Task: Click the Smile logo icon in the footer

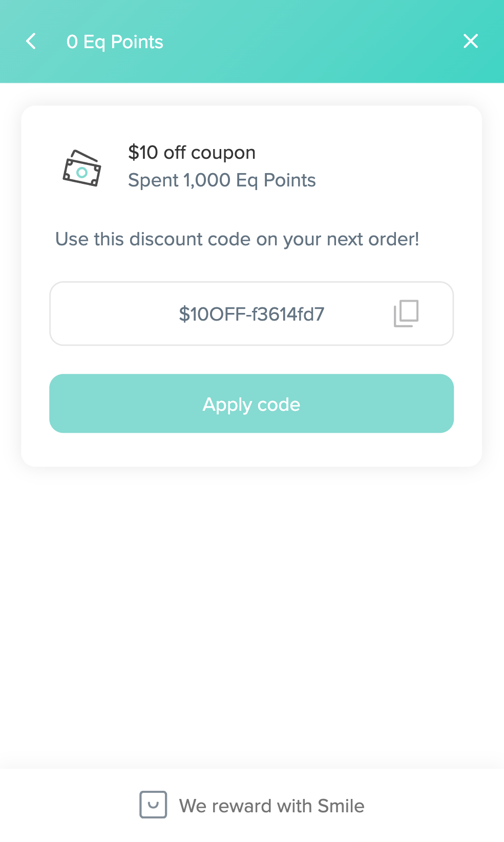Action: (x=153, y=805)
